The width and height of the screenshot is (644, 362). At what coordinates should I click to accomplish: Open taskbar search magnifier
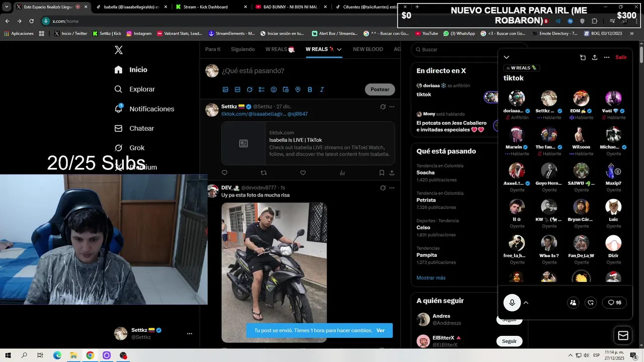tap(24, 355)
